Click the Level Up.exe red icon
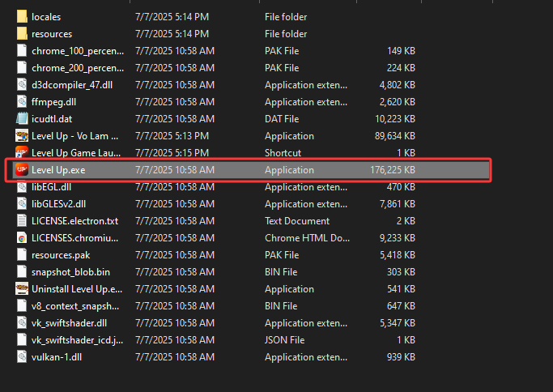The height and width of the screenshot is (392, 553). (22, 170)
